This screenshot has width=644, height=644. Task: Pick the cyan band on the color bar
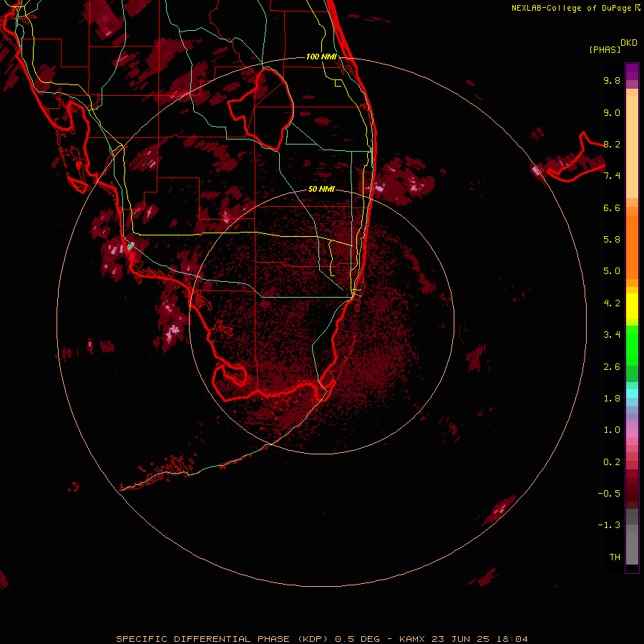tap(632, 394)
